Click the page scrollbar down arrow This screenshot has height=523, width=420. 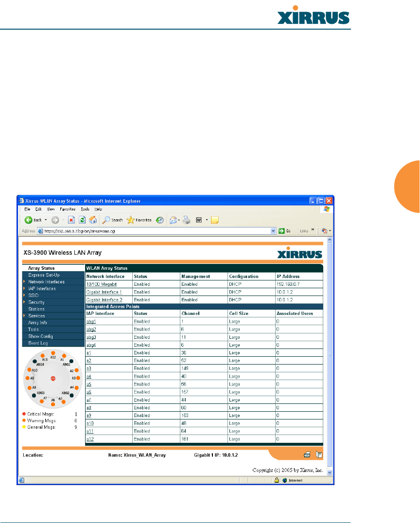(330, 472)
